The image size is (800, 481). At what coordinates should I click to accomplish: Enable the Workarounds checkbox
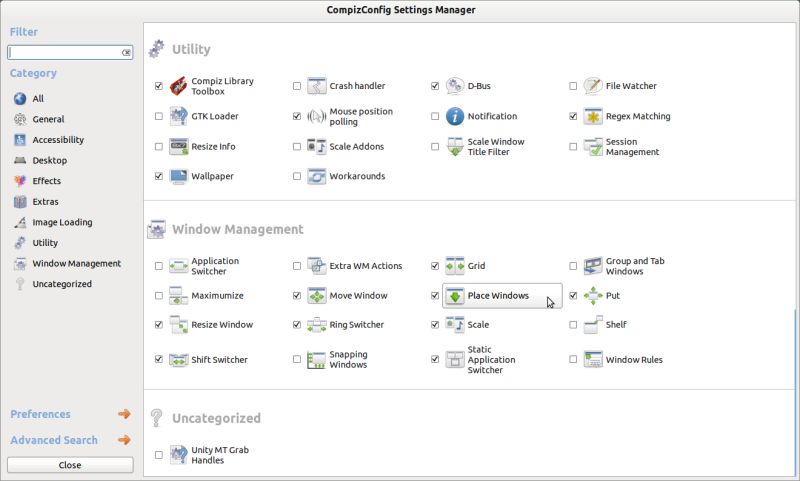pos(297,176)
